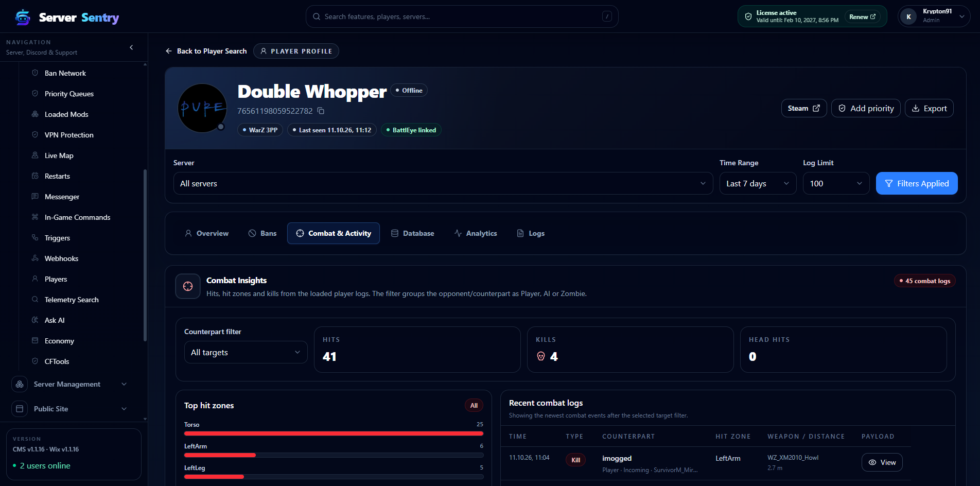Click Add priority

click(x=866, y=108)
